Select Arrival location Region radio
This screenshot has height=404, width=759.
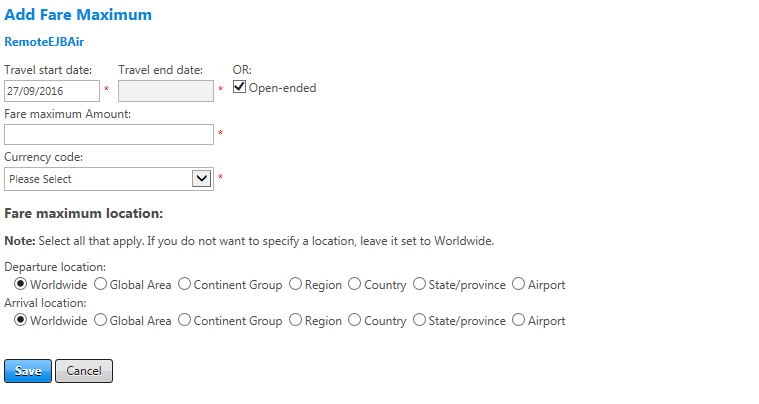295,321
